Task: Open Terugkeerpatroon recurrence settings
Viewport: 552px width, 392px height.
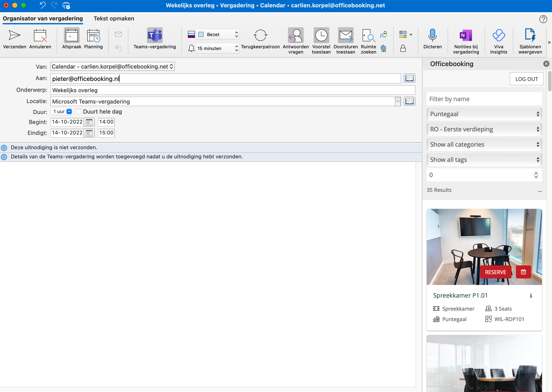Action: [260, 39]
